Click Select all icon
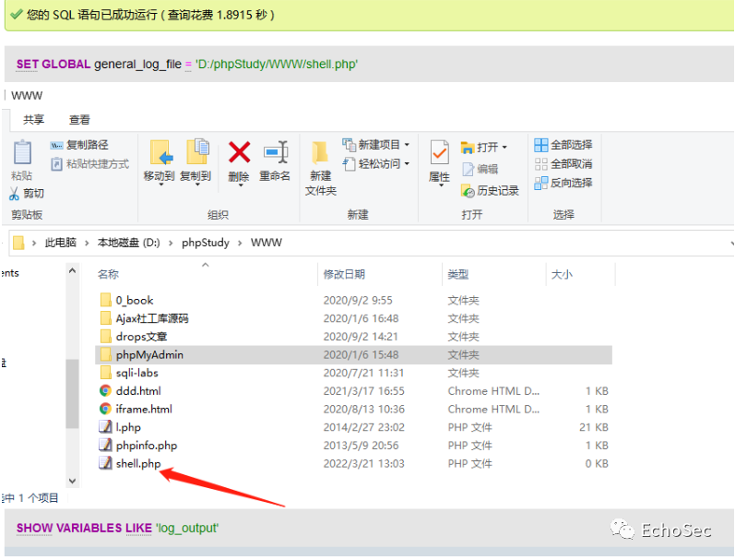The image size is (735, 560). pos(541,145)
